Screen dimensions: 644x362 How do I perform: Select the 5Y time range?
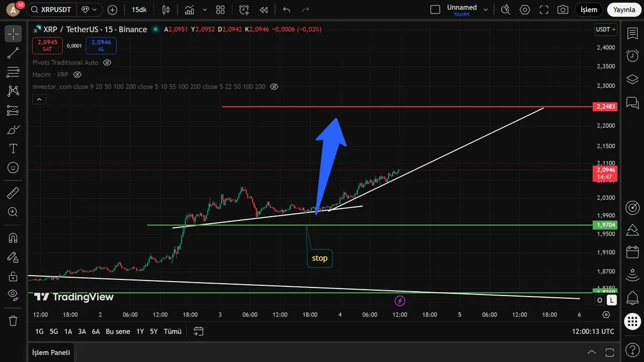click(154, 331)
